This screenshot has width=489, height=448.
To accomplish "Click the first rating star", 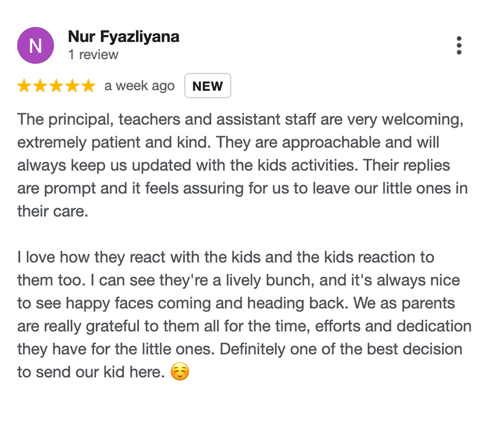I will (x=24, y=86).
